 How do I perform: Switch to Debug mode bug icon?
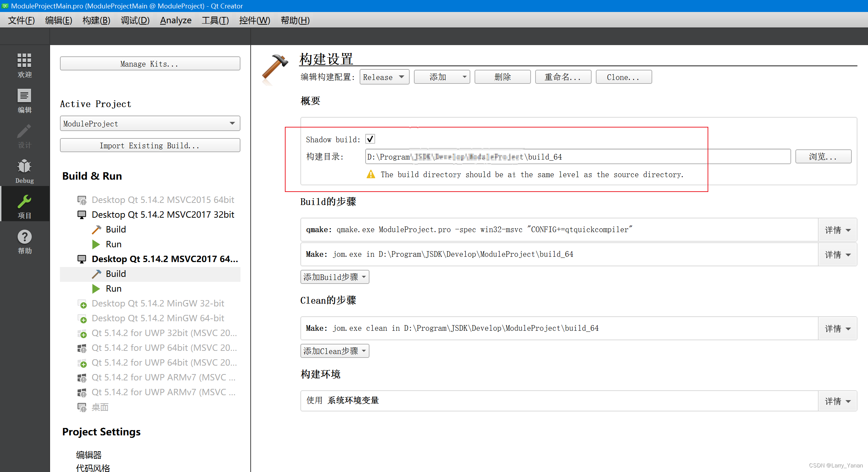24,166
